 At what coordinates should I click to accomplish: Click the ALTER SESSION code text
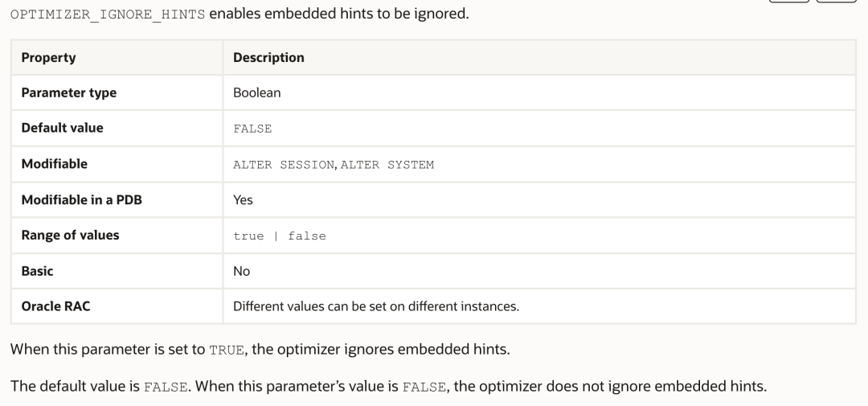click(x=284, y=165)
